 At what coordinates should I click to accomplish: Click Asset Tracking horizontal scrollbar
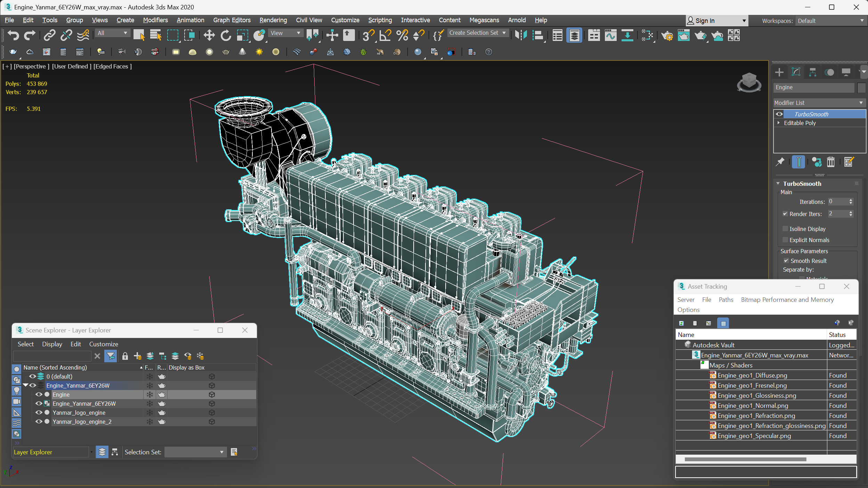click(745, 459)
